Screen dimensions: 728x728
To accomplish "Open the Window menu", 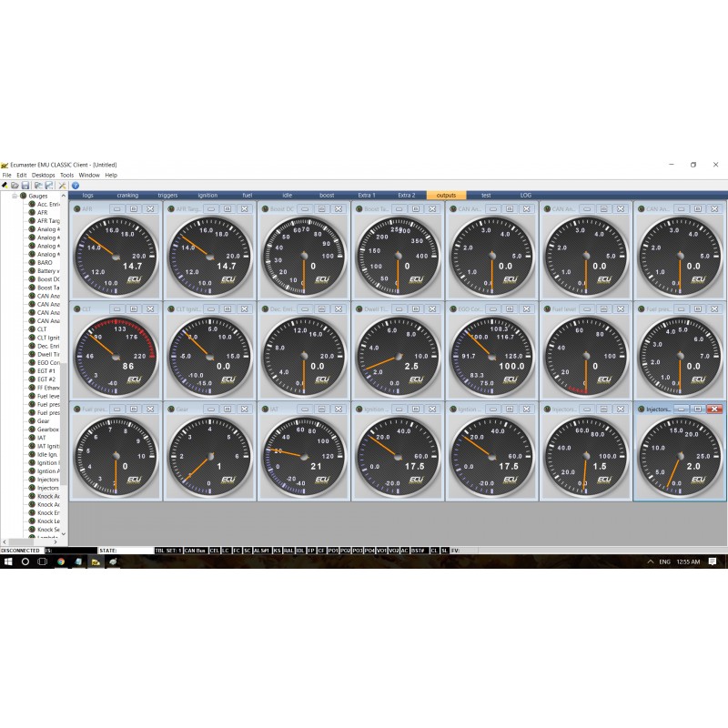I will tap(89, 175).
